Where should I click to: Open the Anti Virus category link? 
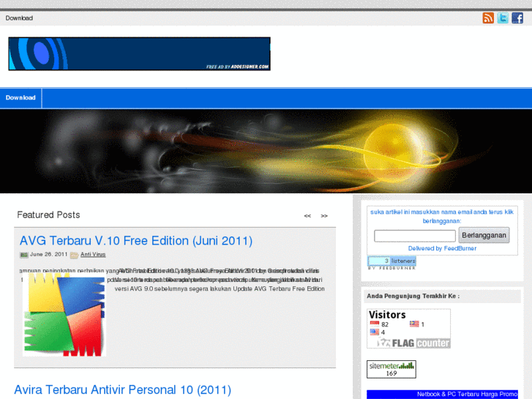pyautogui.click(x=93, y=254)
